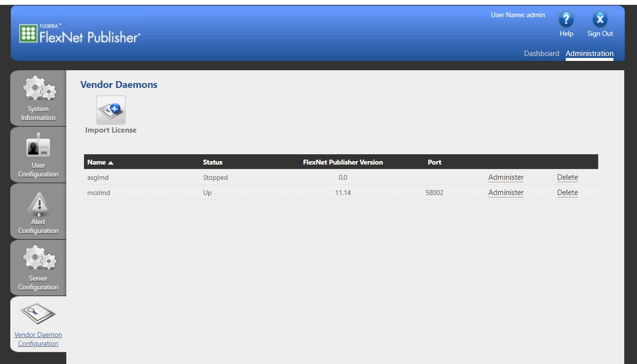Click the Vendor Daemon Configuration certificate icon
Image resolution: width=637 pixels, height=364 pixels.
tap(38, 314)
